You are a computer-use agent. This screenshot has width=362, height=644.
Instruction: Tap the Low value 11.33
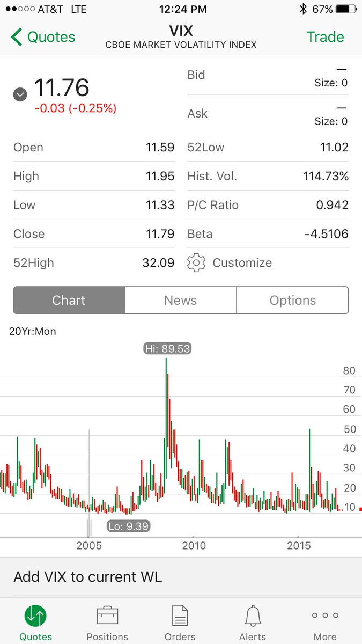[x=160, y=205]
